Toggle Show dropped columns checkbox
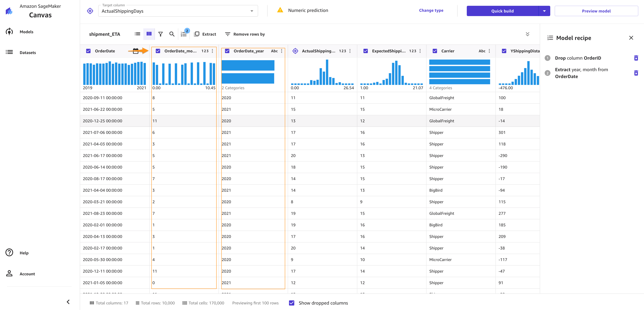This screenshot has height=310, width=644. [292, 303]
